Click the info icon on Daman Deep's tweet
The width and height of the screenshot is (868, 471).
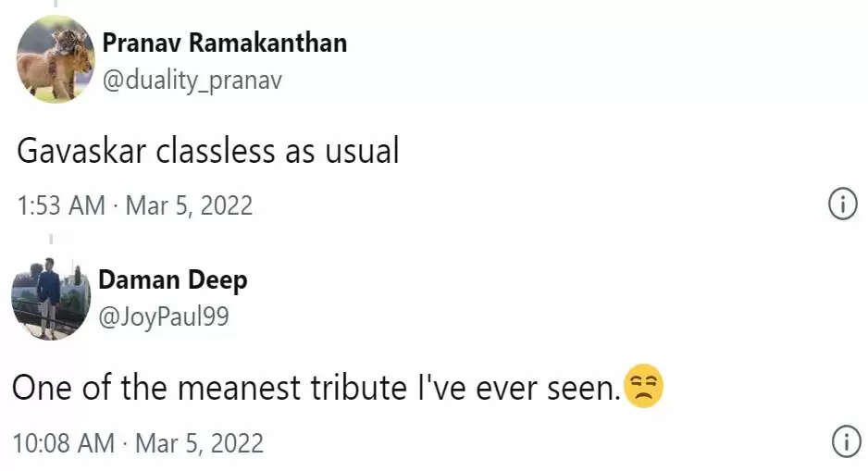846,442
